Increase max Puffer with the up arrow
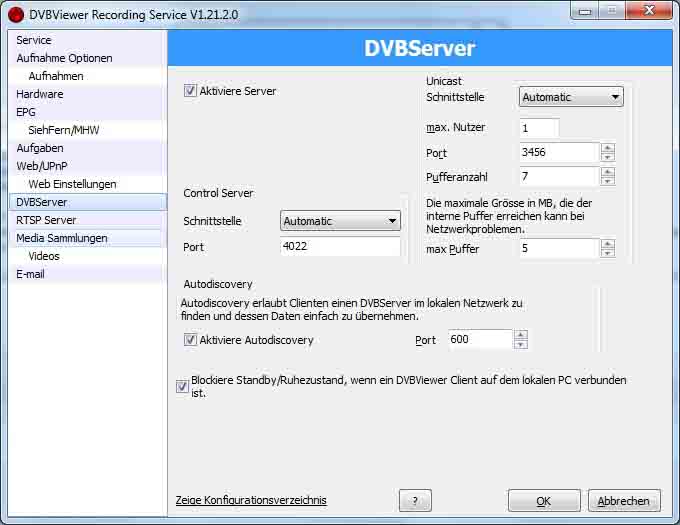Viewport: 680px width, 525px height. point(608,244)
